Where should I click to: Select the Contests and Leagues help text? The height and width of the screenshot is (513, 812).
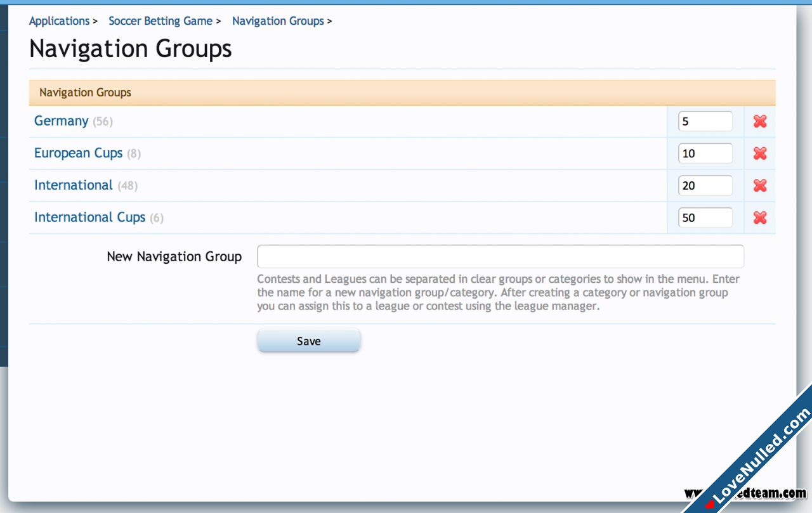499,292
